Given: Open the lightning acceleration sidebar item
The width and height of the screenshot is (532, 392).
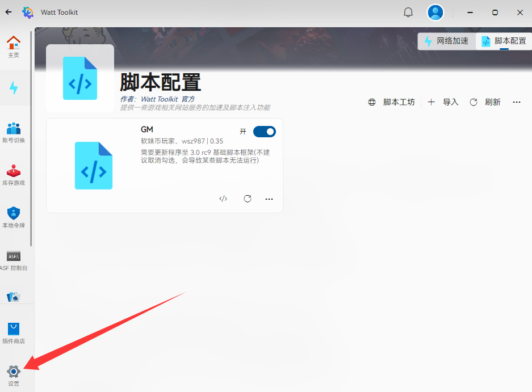Looking at the screenshot, I should pos(14,88).
